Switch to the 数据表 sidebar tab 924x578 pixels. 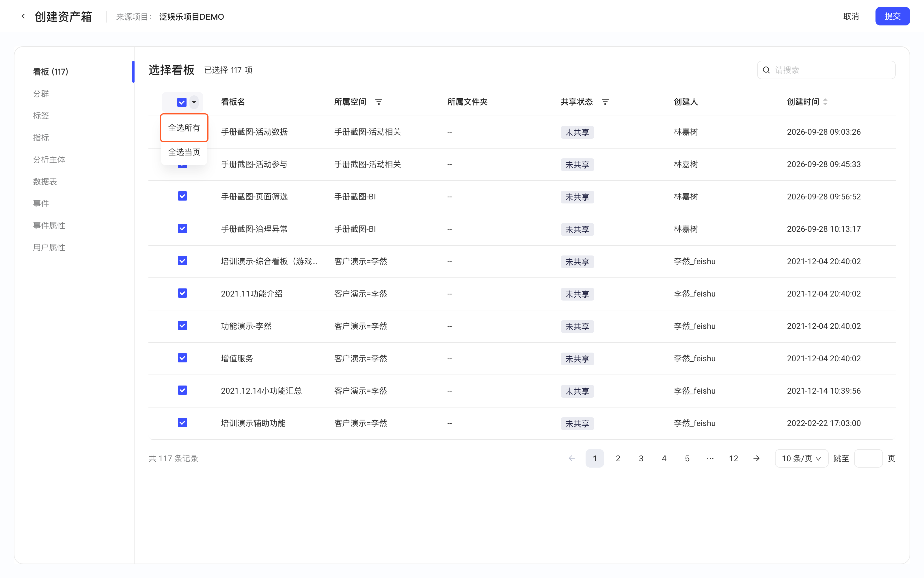tap(45, 181)
